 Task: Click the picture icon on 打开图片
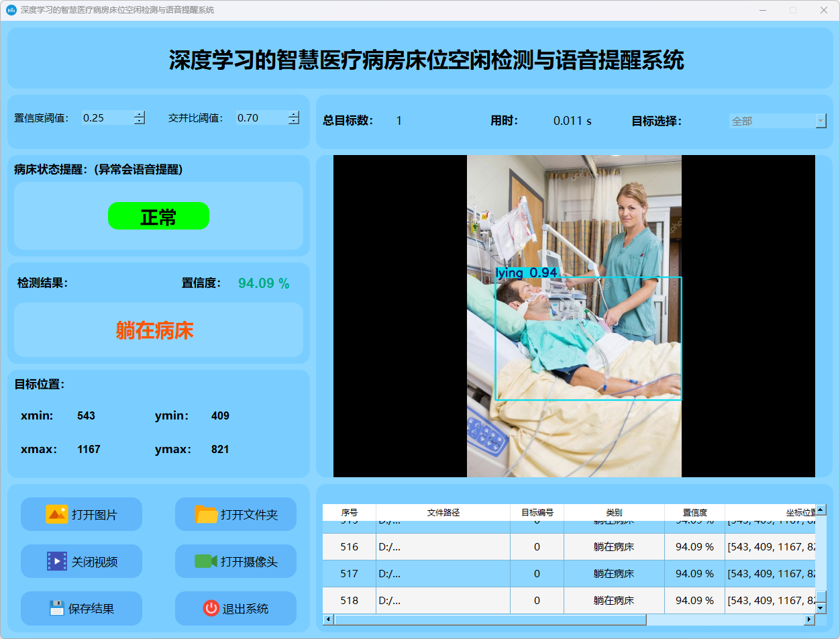click(56, 514)
